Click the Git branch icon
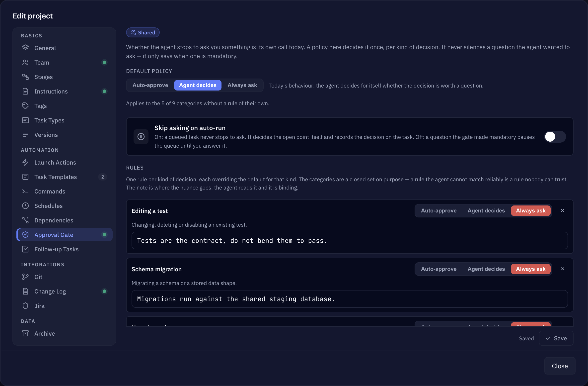This screenshot has width=588, height=386. (x=25, y=277)
